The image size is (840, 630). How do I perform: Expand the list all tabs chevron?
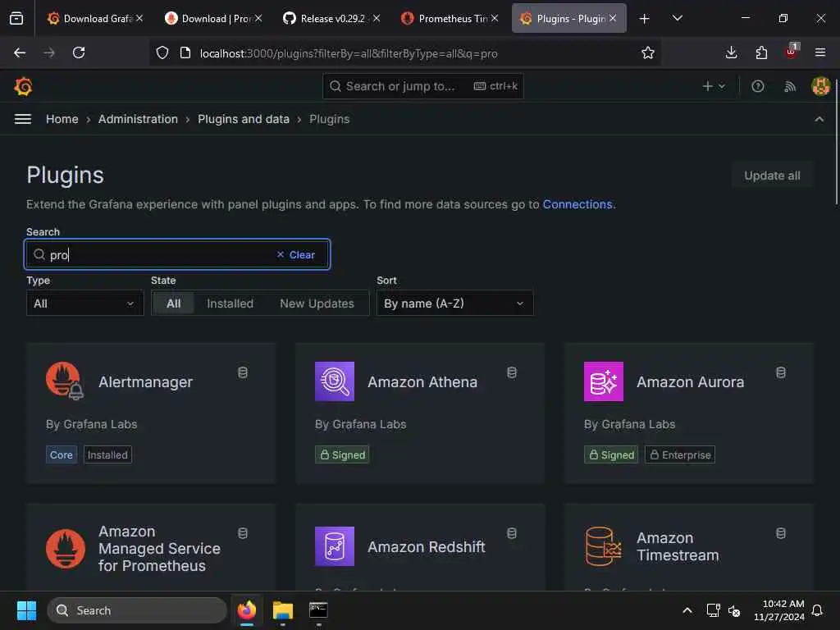coord(677,18)
